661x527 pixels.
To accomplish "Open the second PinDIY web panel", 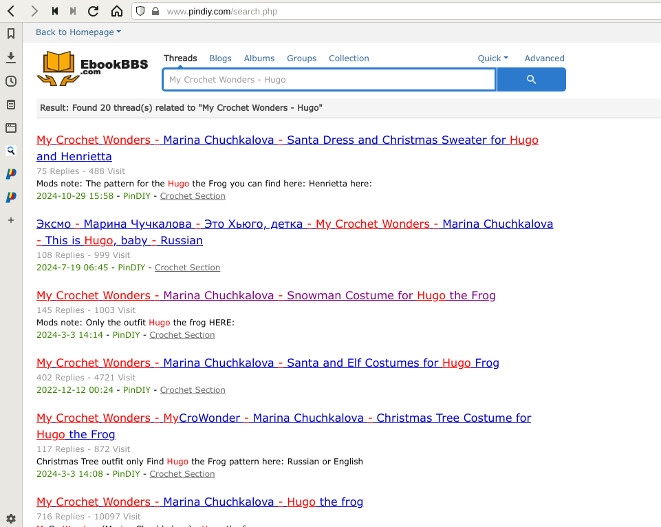I will 11,197.
